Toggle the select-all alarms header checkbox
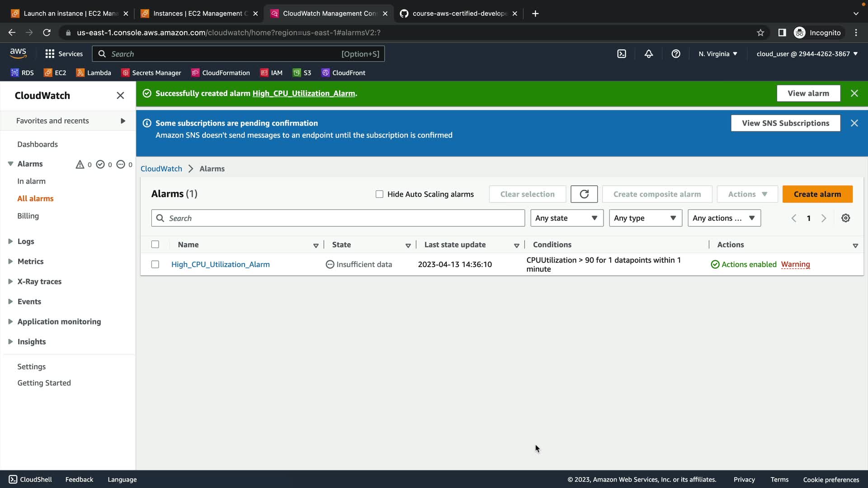The height and width of the screenshot is (488, 868). click(x=155, y=244)
